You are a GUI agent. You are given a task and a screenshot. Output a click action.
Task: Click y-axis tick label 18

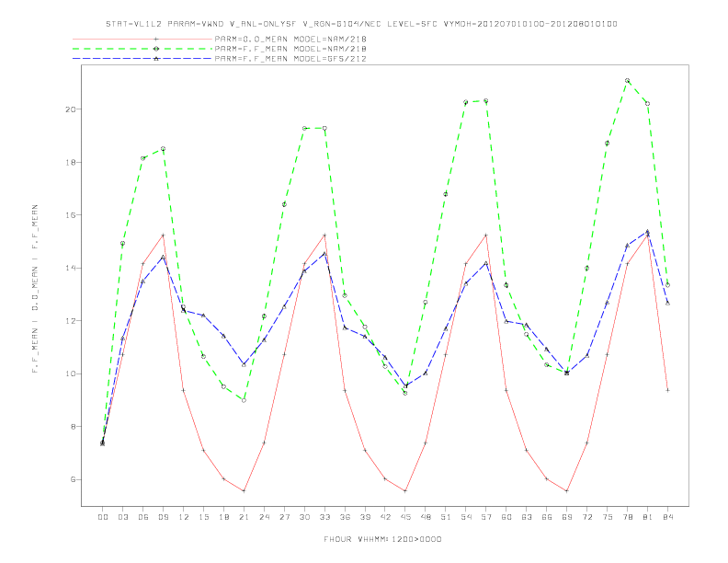[71, 162]
